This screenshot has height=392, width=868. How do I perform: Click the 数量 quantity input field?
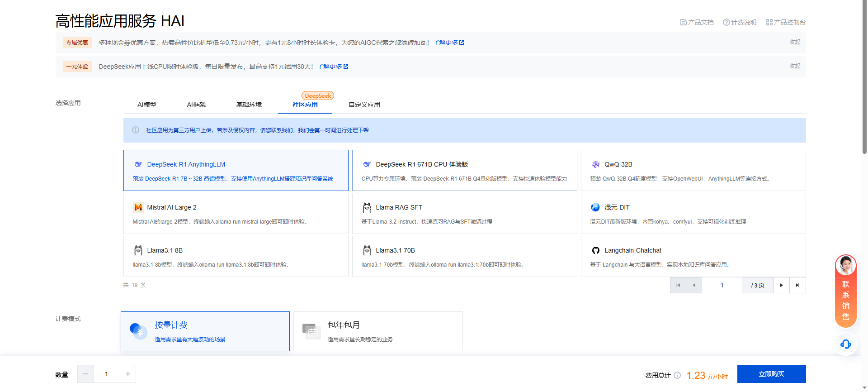107,374
